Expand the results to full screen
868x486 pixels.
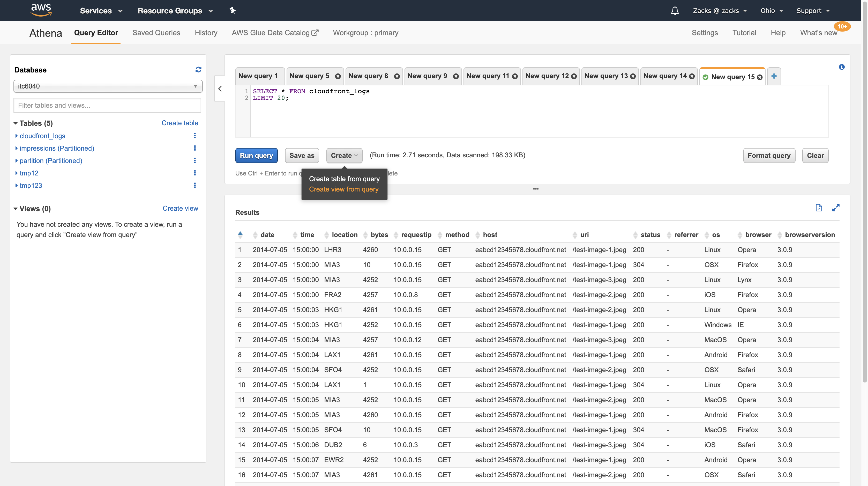836,208
